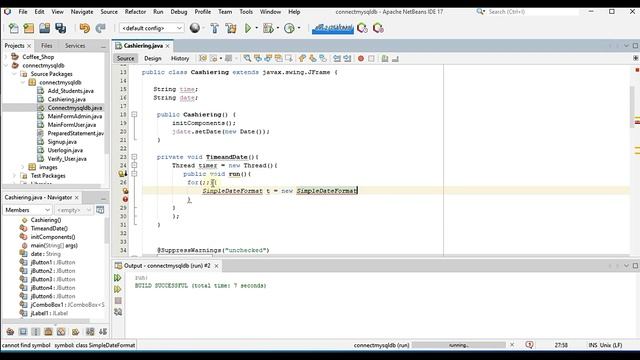
Task: Toggle the editor toolbar's first button after History
Action: click(x=203, y=58)
